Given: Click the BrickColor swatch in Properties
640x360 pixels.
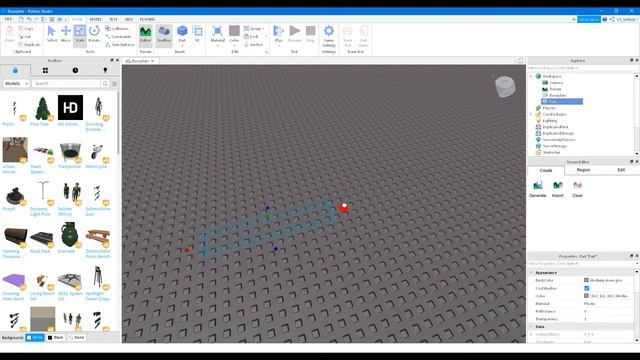Looking at the screenshot, I should [586, 280].
